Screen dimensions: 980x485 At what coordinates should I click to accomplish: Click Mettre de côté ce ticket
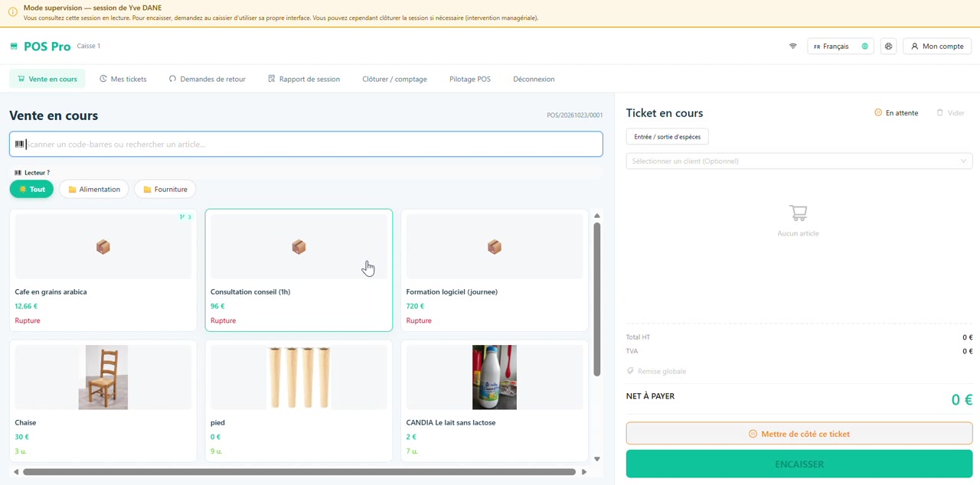(799, 434)
